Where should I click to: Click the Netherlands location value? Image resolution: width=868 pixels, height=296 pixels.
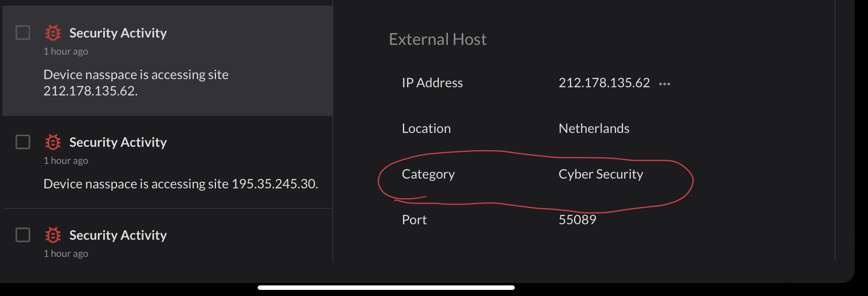tap(594, 128)
